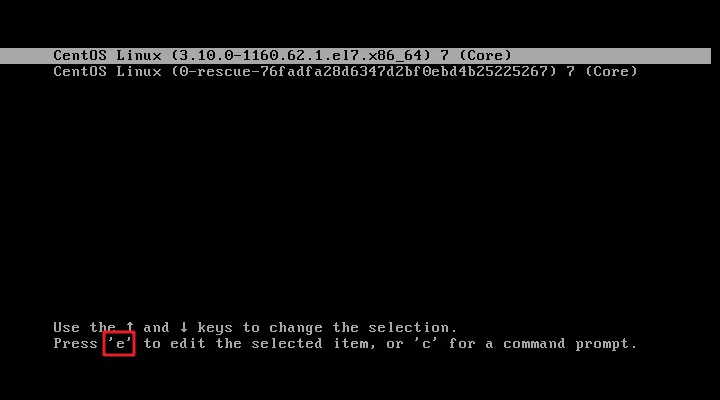Click the word 'Press' in the bottom hint
The image size is (720, 400).
pyautogui.click(x=75, y=344)
